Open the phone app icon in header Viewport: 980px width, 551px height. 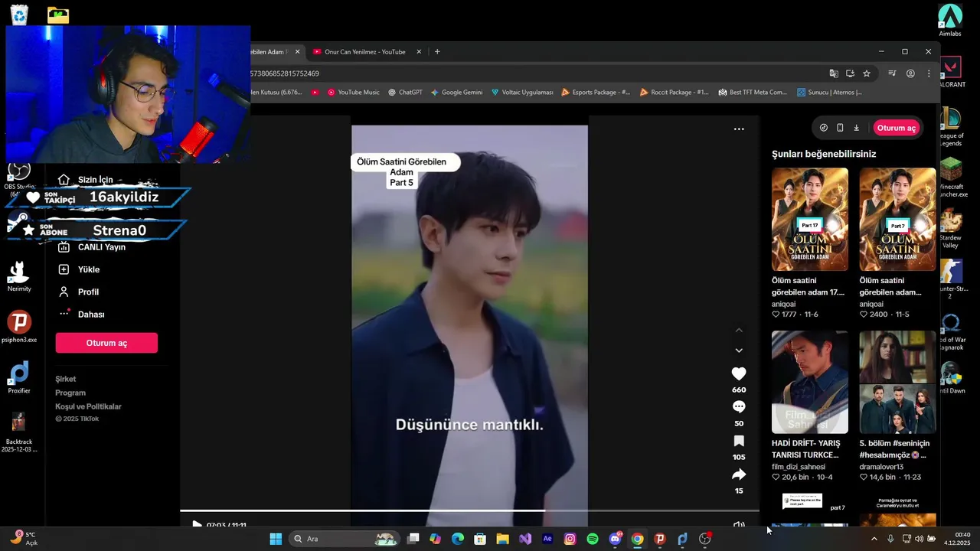pos(840,128)
